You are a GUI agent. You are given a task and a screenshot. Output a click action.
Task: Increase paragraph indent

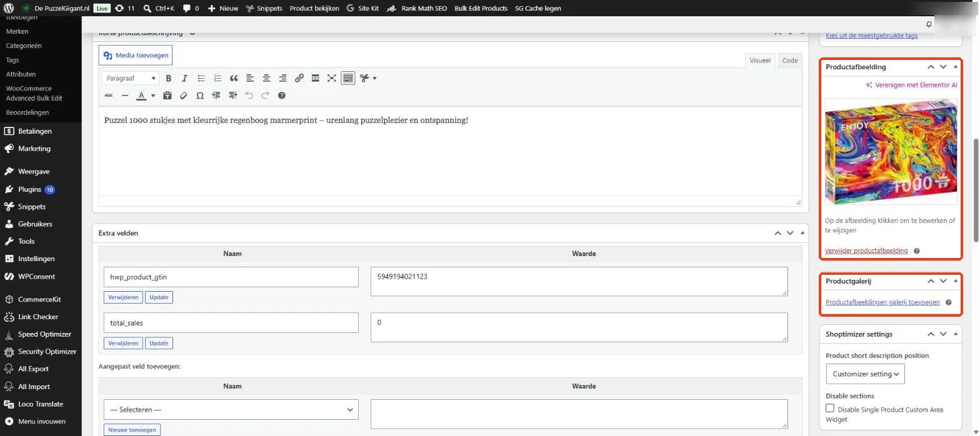coord(232,96)
